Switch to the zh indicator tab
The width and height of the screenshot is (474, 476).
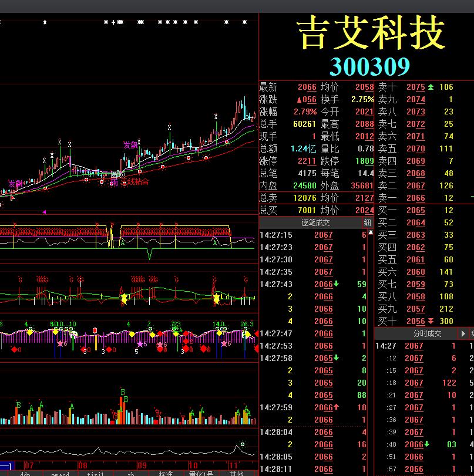tap(131, 474)
